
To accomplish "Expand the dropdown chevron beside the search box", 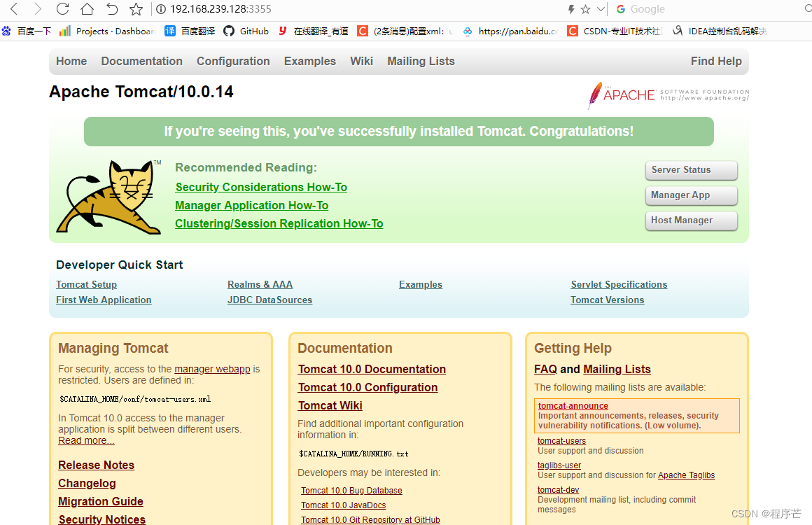I will coord(601,9).
